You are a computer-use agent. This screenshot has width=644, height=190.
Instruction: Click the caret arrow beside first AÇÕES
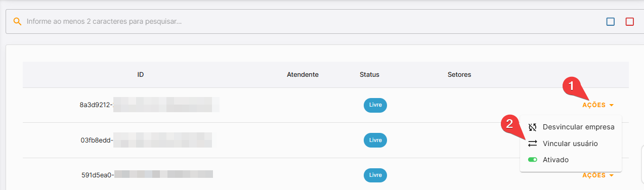(611, 105)
